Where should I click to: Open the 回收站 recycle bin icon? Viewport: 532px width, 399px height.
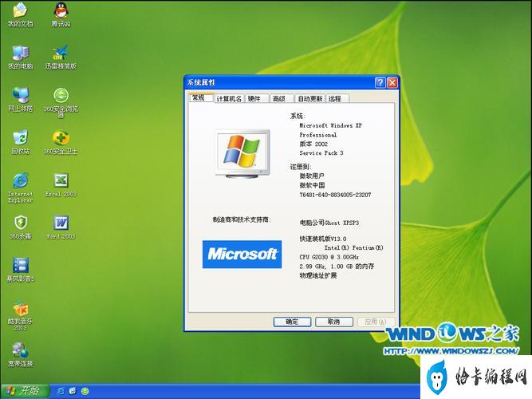[x=21, y=141]
